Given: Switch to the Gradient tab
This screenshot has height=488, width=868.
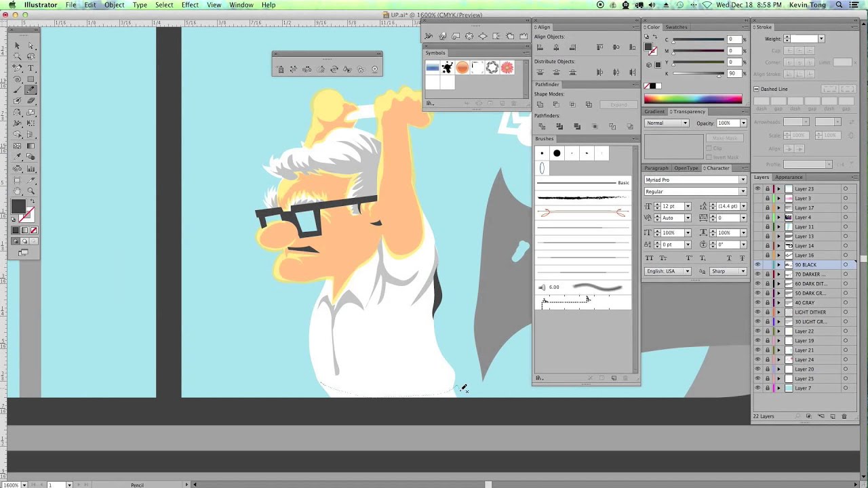Looking at the screenshot, I should (x=654, y=112).
